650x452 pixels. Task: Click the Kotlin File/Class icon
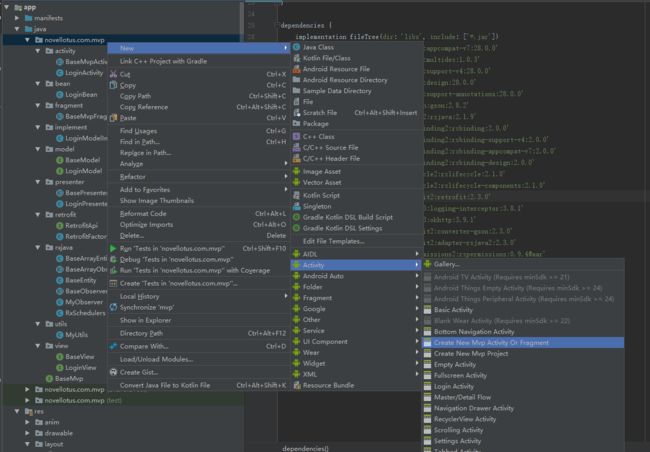tap(296, 58)
